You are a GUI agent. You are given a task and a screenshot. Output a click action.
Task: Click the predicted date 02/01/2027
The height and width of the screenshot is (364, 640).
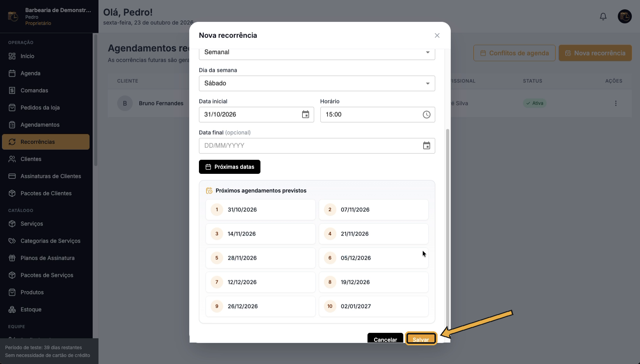click(x=374, y=306)
